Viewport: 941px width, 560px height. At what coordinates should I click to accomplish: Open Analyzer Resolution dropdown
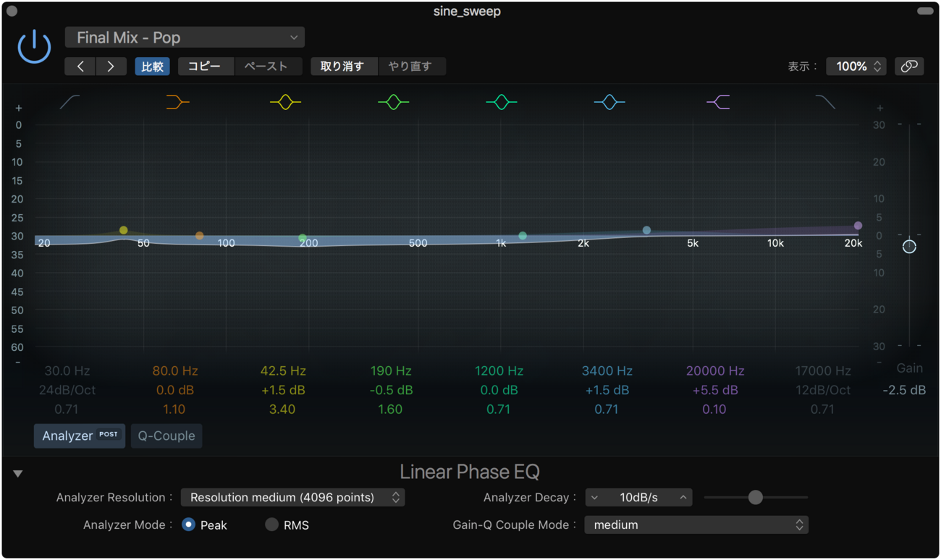(x=292, y=497)
